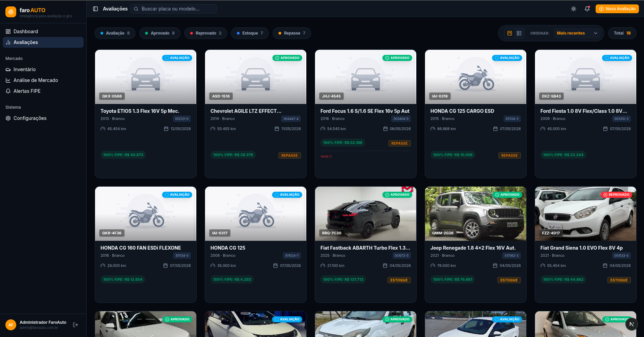Open the Ford Fiesta 1.0 8V card title
This screenshot has width=644, height=337.
click(584, 111)
